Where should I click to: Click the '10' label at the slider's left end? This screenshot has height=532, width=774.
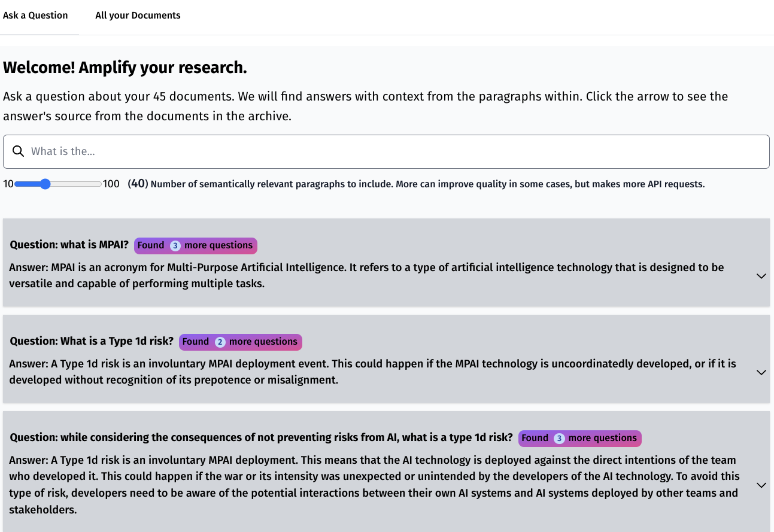tap(7, 184)
